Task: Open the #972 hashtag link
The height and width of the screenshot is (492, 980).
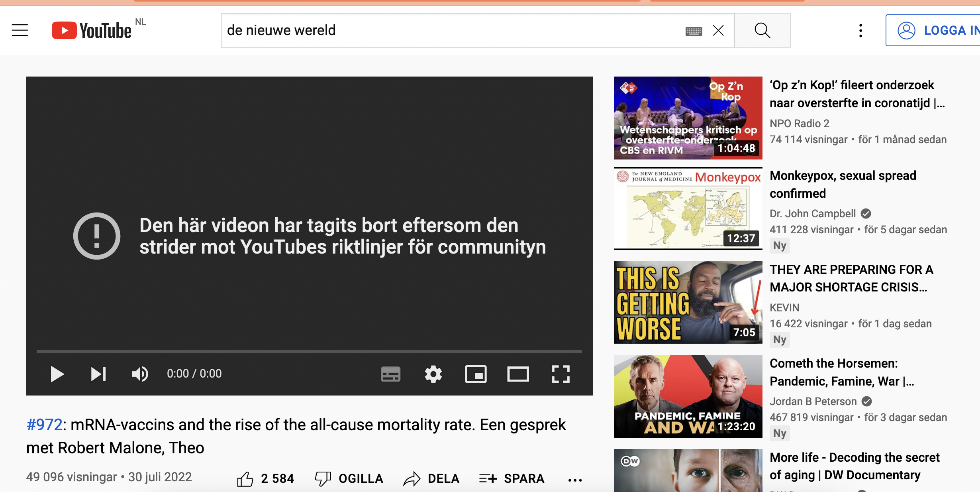Action: 44,425
